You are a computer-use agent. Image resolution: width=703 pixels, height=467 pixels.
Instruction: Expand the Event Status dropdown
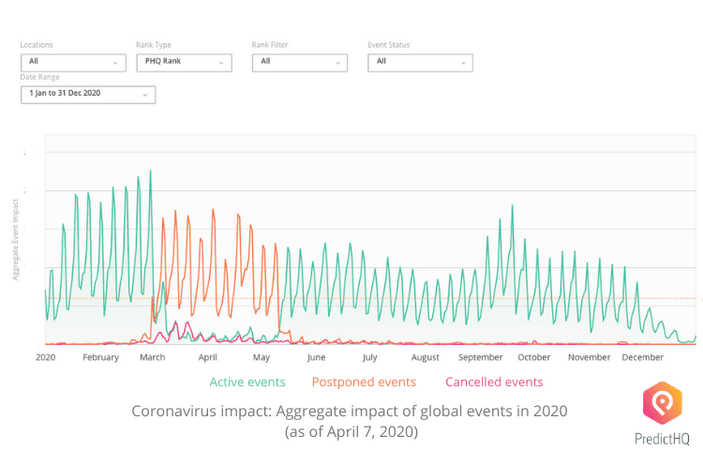420,62
